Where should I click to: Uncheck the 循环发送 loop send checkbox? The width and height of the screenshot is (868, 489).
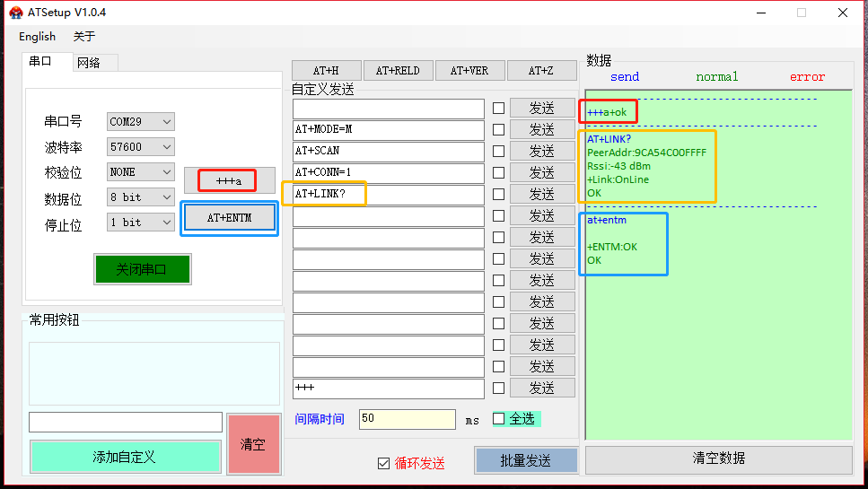384,463
